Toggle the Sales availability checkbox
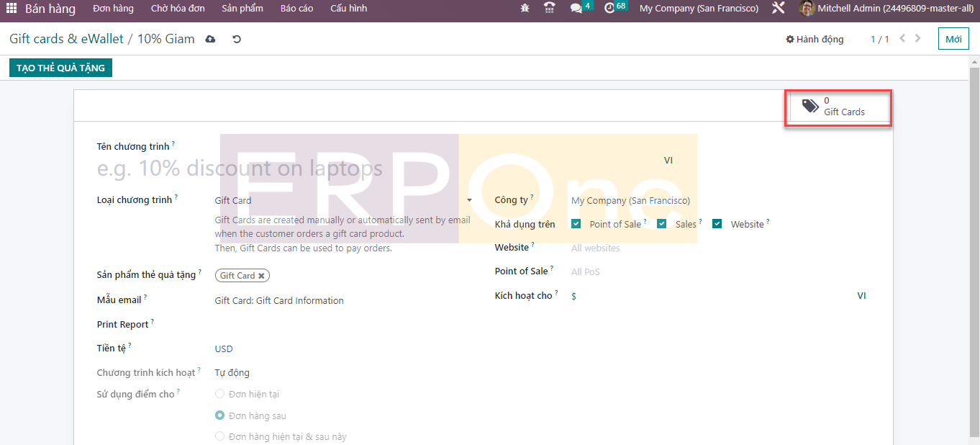Screen dimensions: 980x445 (662, 224)
